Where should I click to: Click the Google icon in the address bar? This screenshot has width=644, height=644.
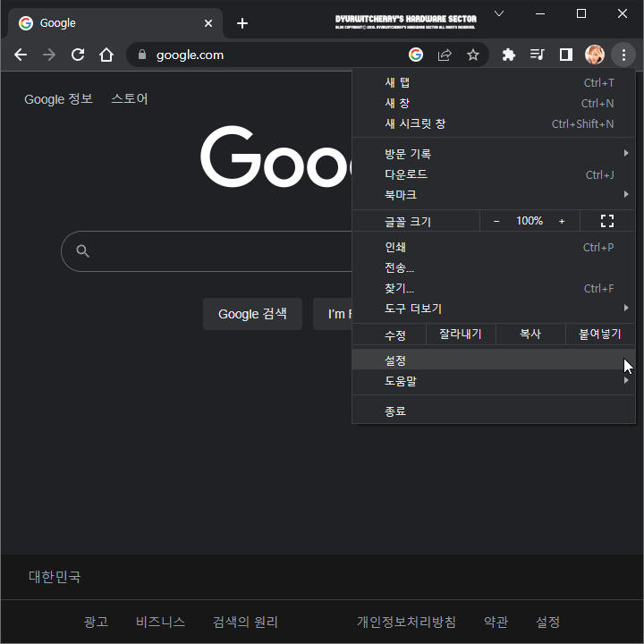(x=416, y=55)
